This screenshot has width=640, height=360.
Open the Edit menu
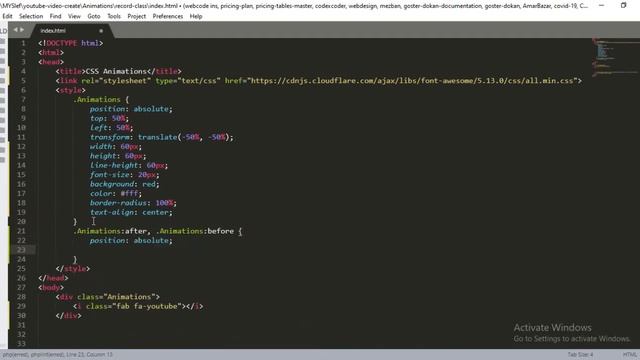click(7, 16)
